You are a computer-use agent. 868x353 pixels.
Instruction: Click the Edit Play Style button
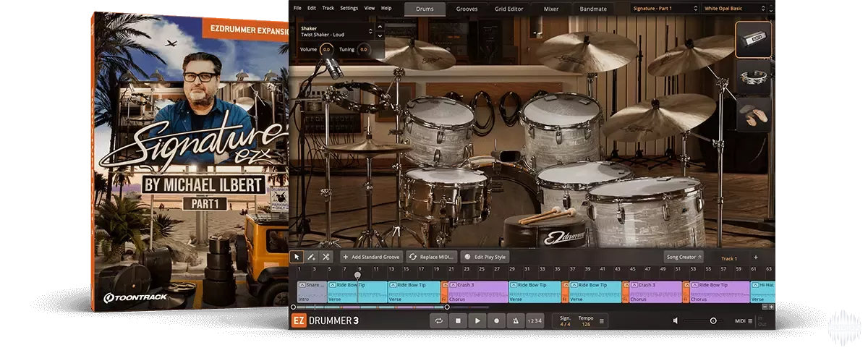coord(485,257)
